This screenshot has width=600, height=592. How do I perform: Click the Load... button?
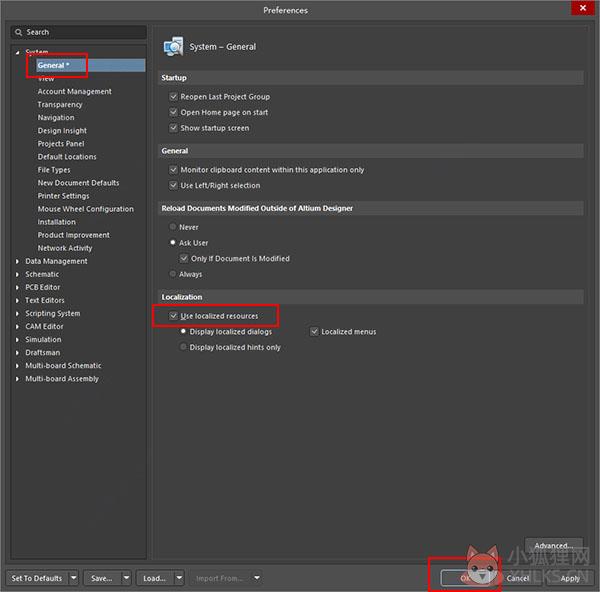(x=155, y=578)
